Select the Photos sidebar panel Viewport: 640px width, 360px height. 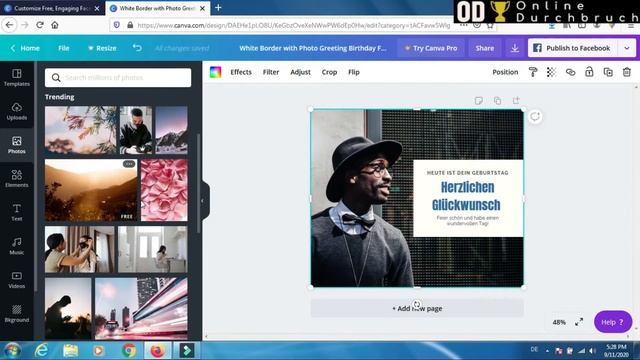coord(17,145)
